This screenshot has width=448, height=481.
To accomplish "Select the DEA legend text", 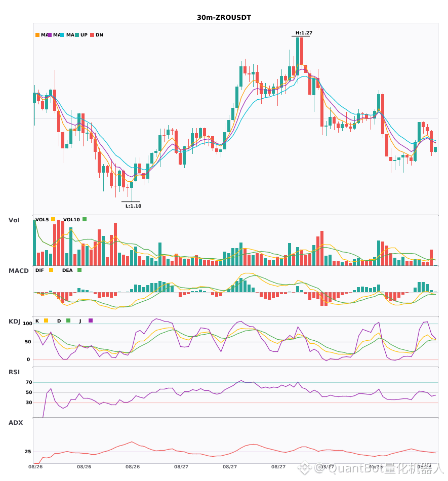I will 67,270.
